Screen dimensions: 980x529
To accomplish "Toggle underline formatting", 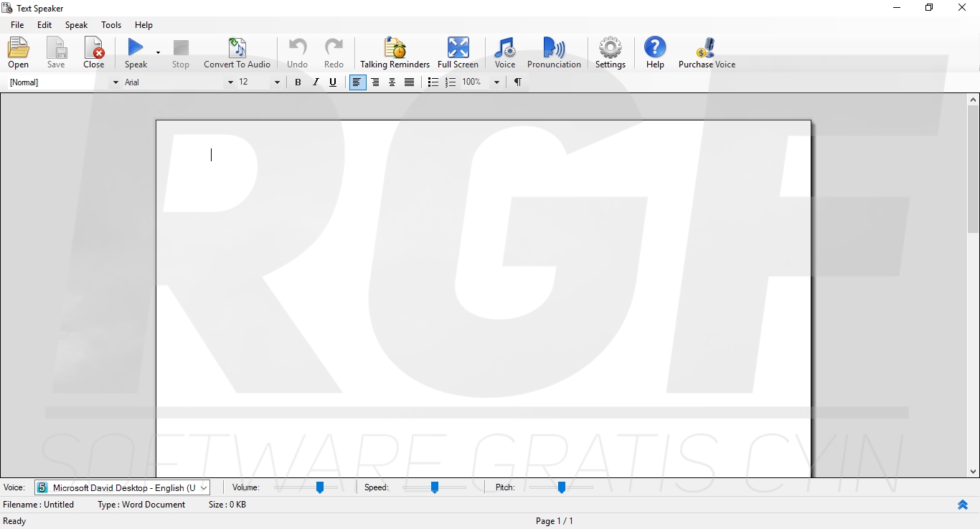I will pos(333,82).
